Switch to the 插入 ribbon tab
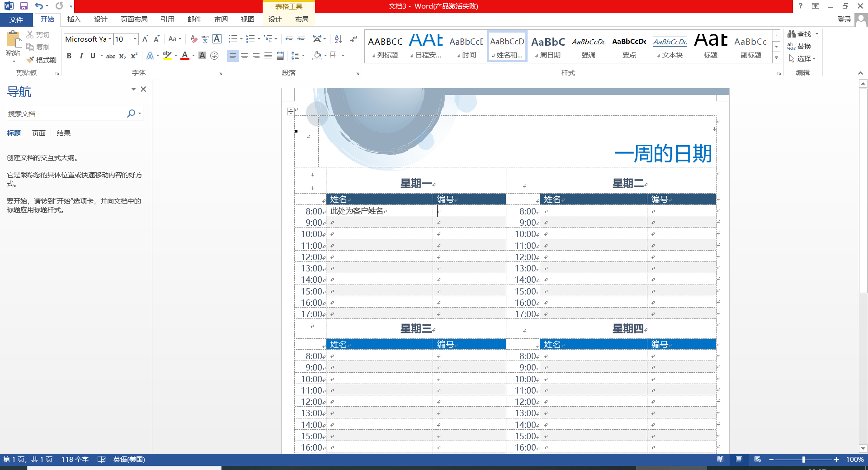Image resolution: width=868 pixels, height=470 pixels. 74,19
